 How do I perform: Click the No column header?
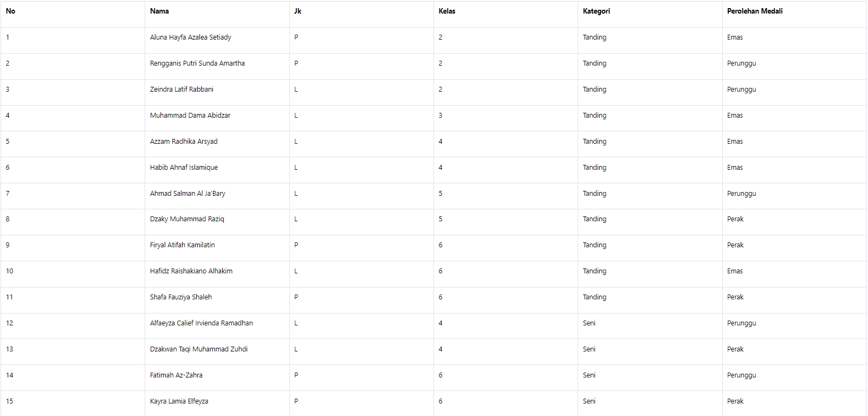click(x=10, y=11)
